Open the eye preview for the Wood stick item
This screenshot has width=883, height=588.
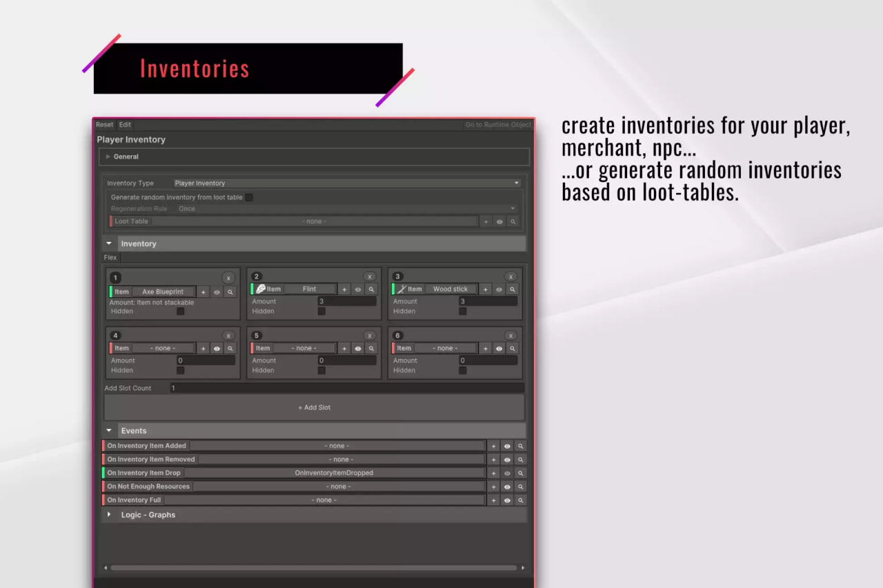tap(499, 289)
